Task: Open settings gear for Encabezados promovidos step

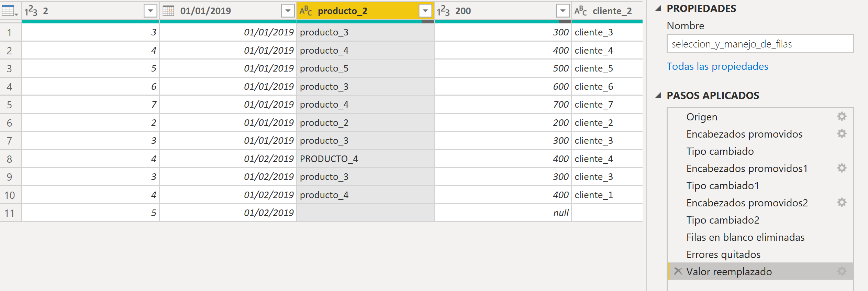Action: pos(842,133)
